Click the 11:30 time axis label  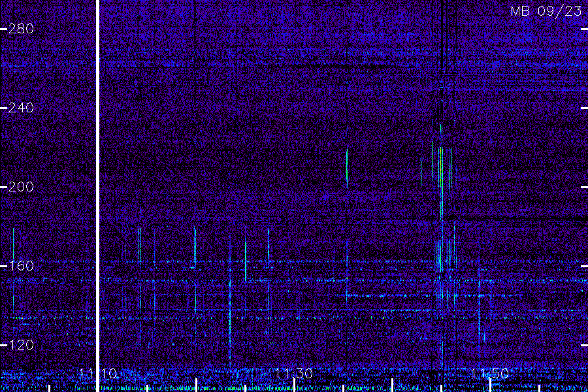click(294, 374)
